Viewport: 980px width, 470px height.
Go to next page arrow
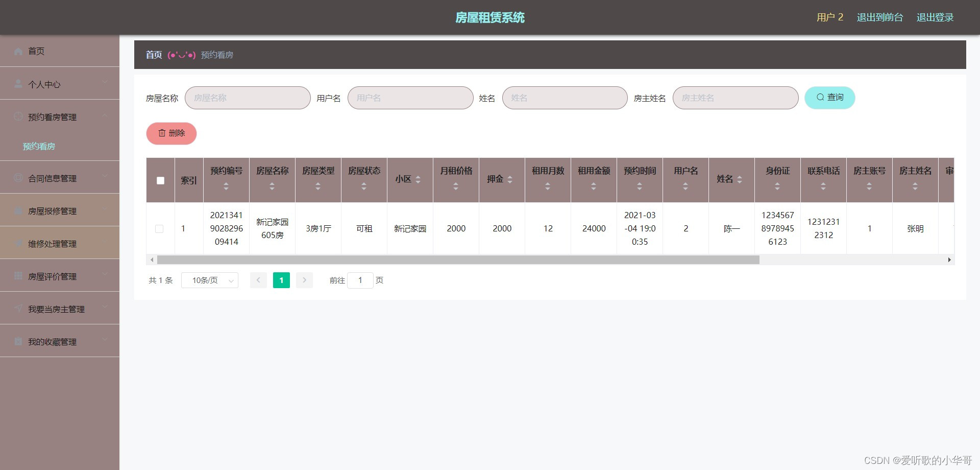(x=304, y=280)
